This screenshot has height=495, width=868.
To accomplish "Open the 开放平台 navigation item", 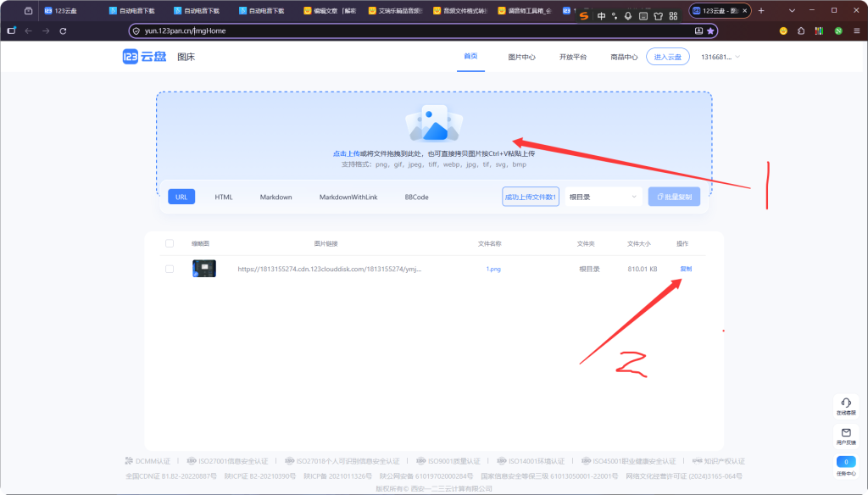I will (573, 57).
